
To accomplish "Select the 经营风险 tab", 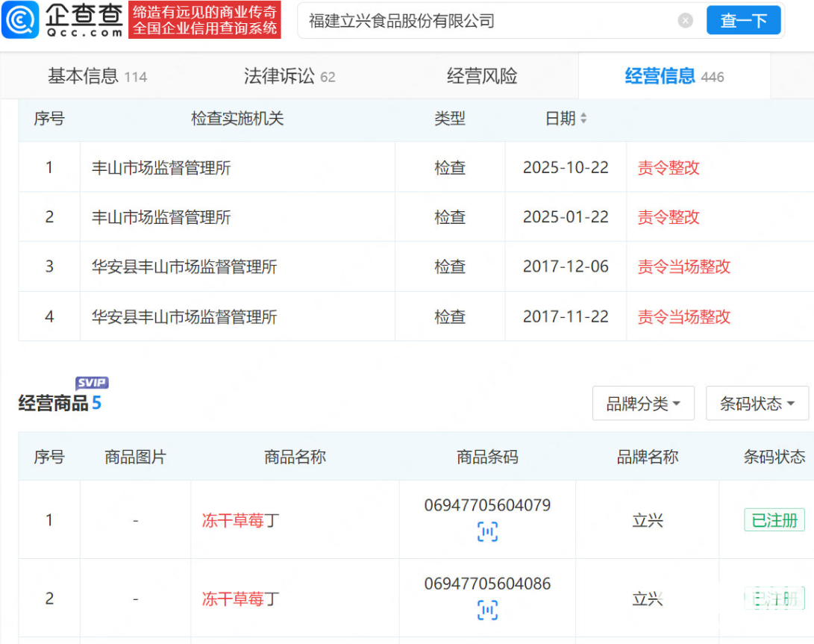I will tap(482, 76).
